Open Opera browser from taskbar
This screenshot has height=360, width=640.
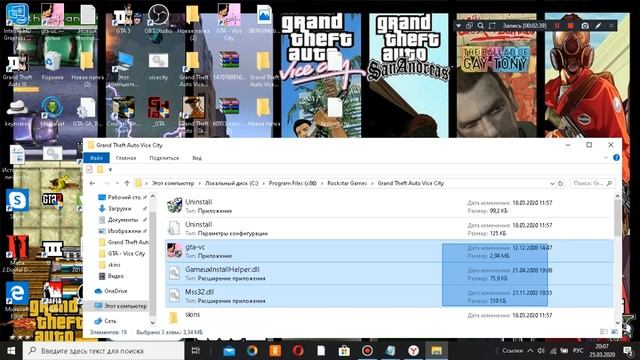pyautogui.click(x=298, y=351)
